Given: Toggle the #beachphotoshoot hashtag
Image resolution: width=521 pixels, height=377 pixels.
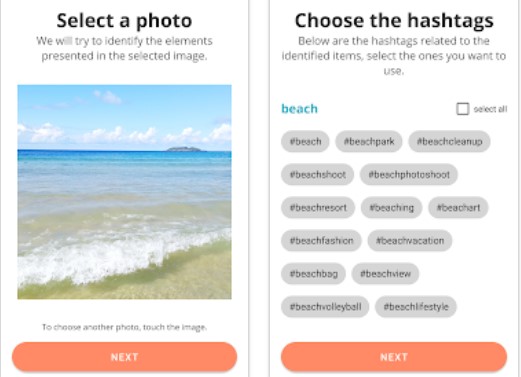Looking at the screenshot, I should (409, 174).
